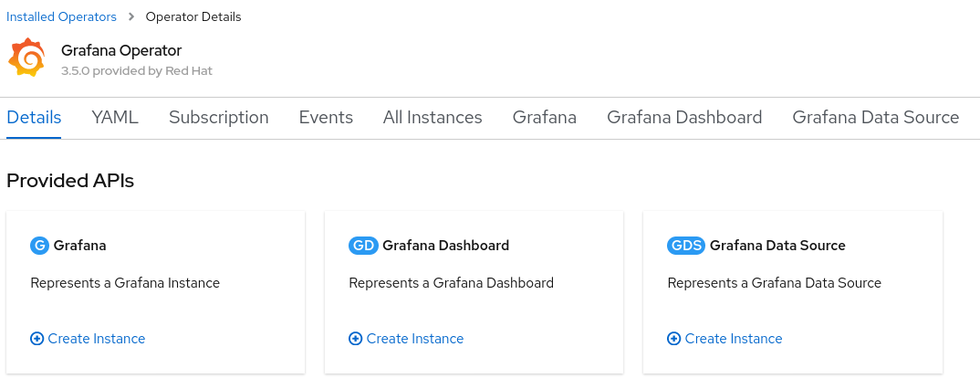
Task: Click the Grafana Operator swirl logo
Action: coord(26,57)
